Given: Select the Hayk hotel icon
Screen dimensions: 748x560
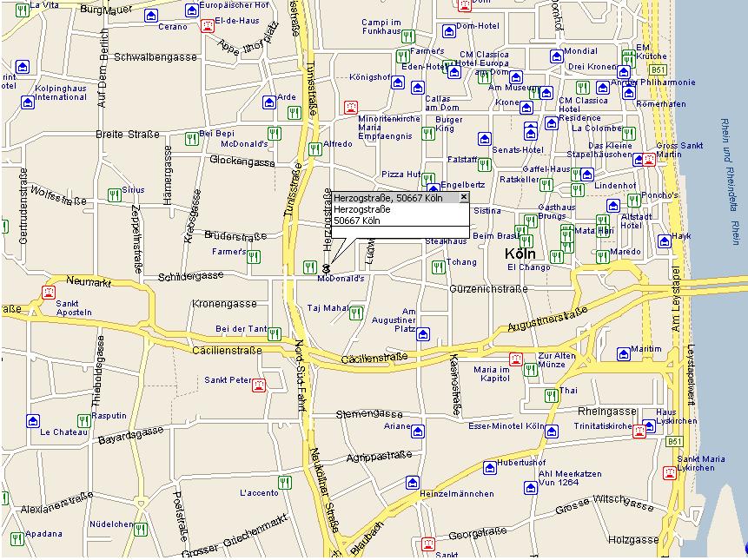Looking at the screenshot, I should point(664,241).
